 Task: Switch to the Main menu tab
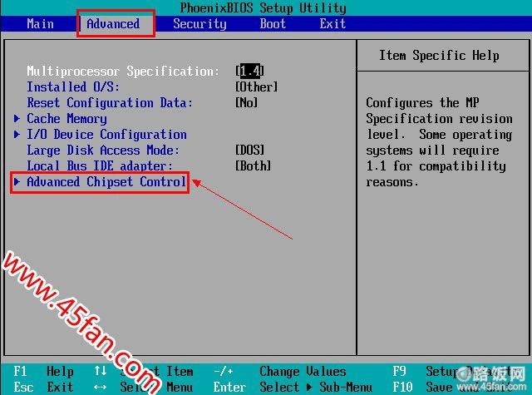[x=40, y=24]
